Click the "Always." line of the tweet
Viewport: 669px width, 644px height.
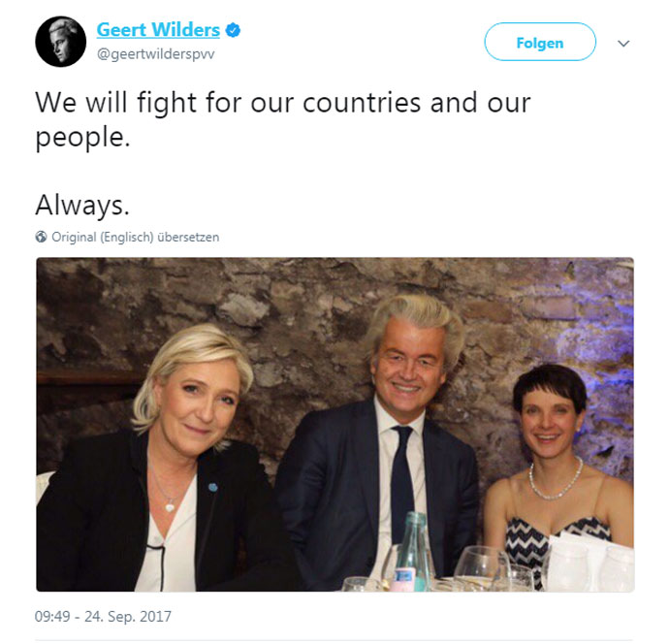[81, 205]
